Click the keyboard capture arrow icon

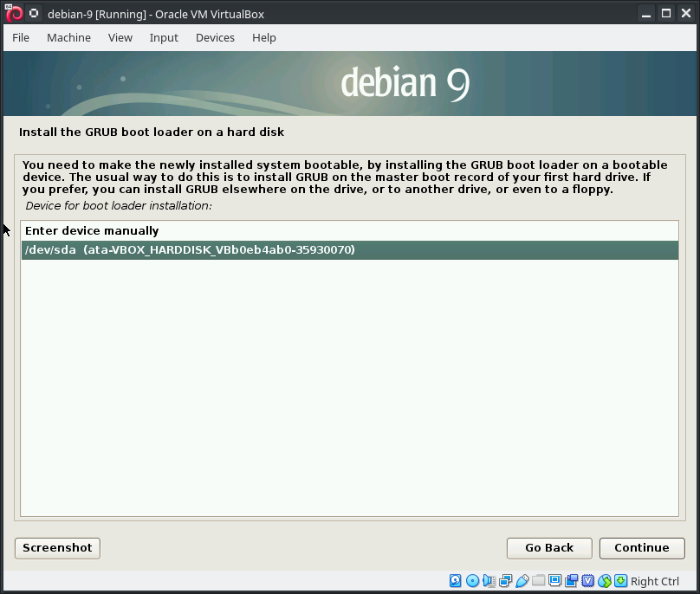[x=620, y=581]
